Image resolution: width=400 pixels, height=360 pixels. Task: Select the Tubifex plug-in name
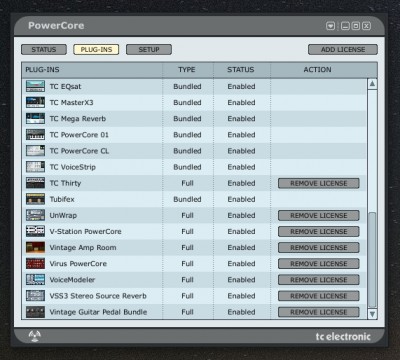62,199
